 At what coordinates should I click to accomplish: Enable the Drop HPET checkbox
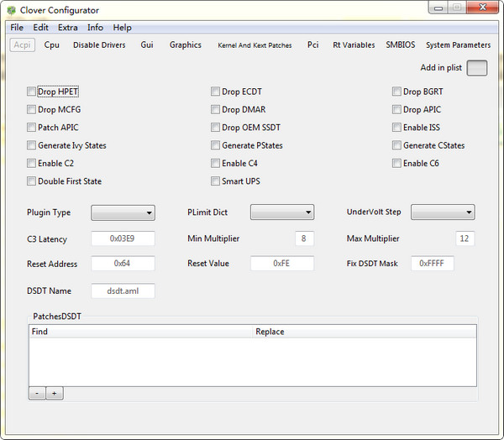pos(32,92)
